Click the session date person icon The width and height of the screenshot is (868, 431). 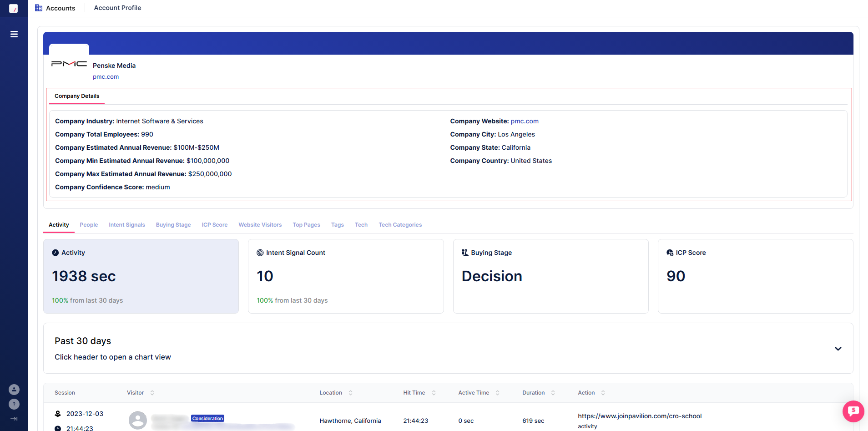[58, 414]
